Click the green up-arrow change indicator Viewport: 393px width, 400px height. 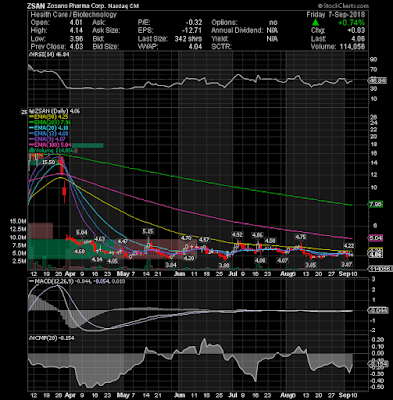pyautogui.click(x=315, y=23)
